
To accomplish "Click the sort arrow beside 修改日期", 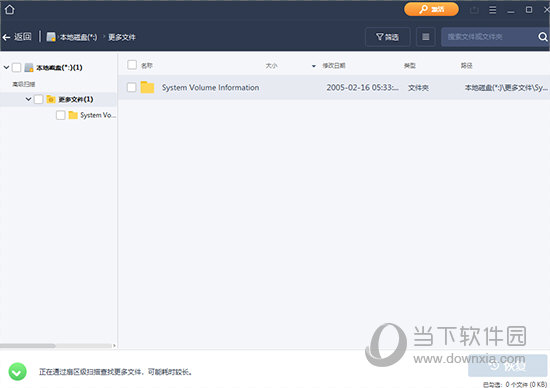I will 314,66.
